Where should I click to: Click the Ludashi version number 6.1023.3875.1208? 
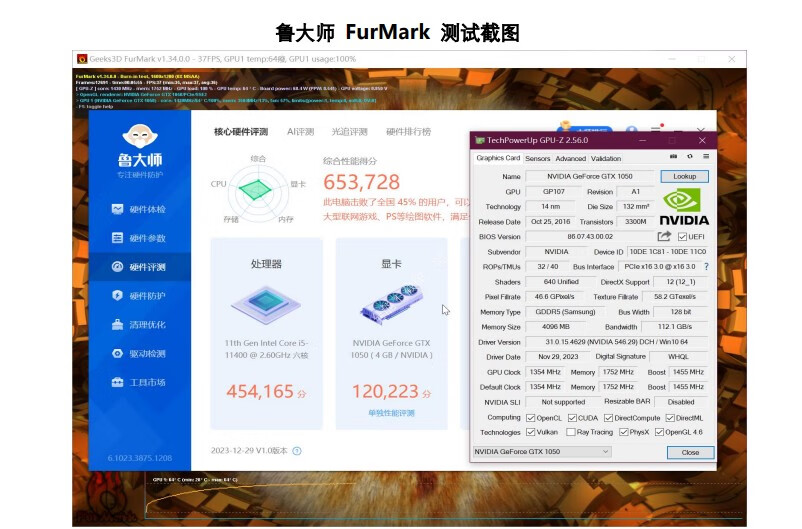(140, 458)
